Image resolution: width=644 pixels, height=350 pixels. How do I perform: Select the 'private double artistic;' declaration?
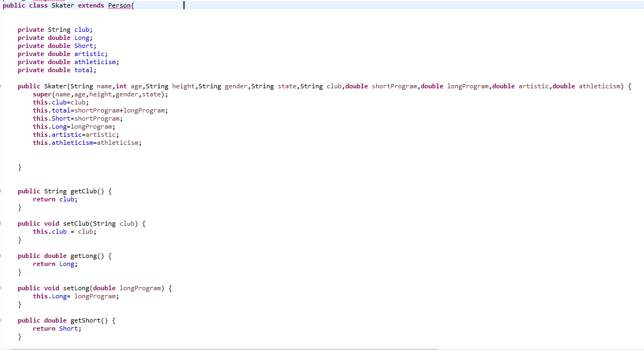click(x=62, y=54)
